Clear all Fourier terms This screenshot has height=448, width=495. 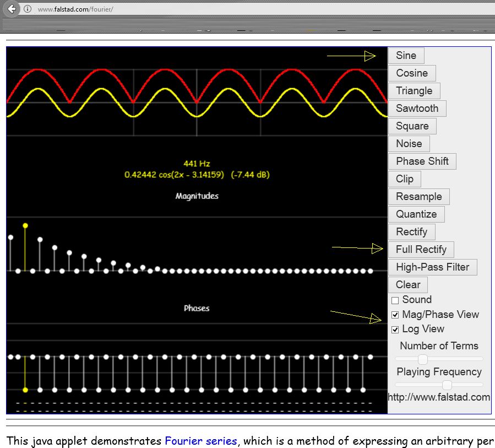407,284
